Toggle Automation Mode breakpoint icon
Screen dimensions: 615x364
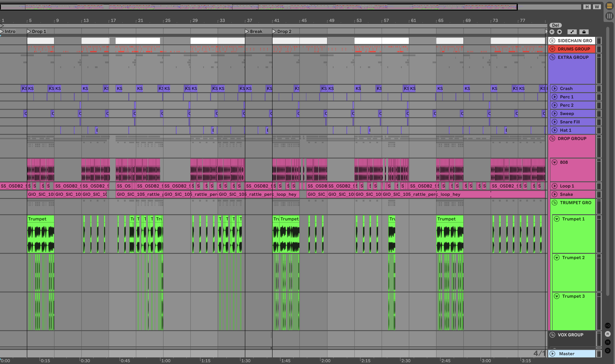click(x=572, y=32)
